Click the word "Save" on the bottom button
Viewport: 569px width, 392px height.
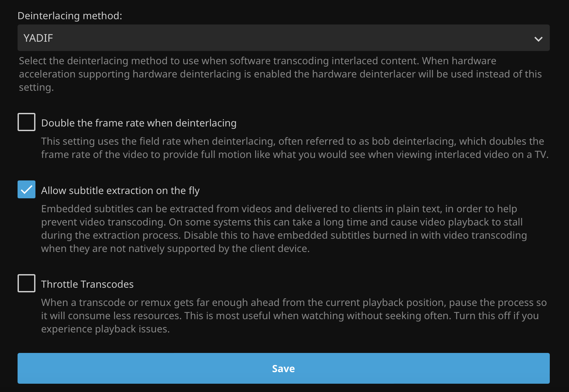284,368
